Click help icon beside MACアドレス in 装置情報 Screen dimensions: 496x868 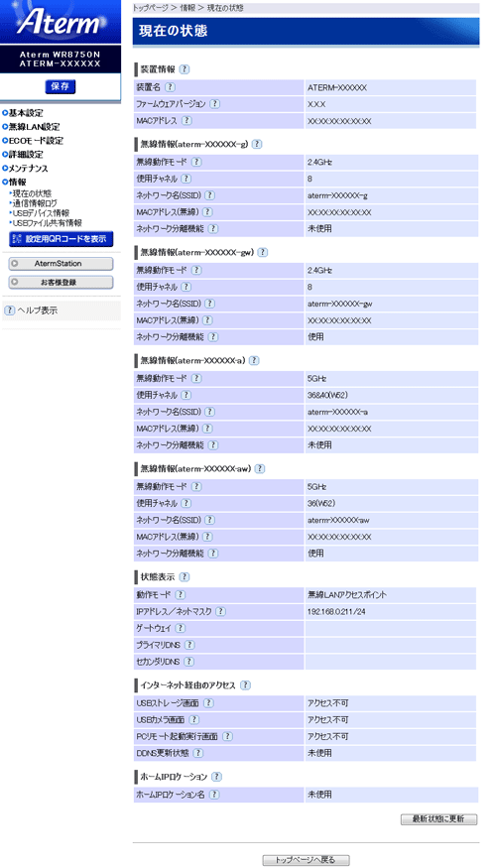[x=186, y=121]
